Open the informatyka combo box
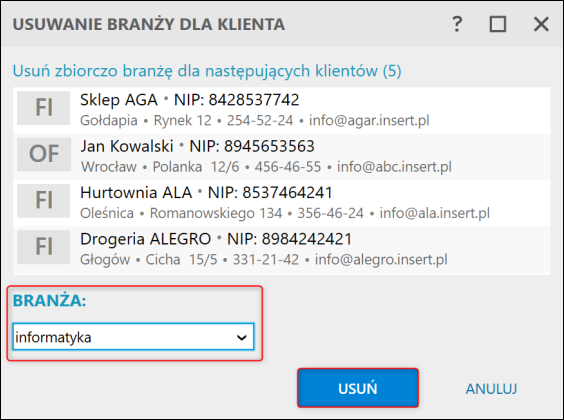 click(x=133, y=337)
